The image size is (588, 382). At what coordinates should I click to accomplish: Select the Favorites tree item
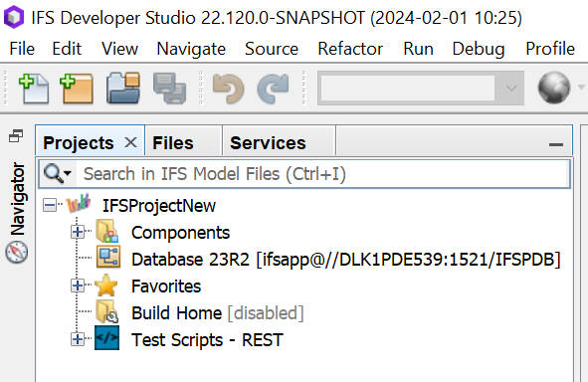click(x=166, y=286)
